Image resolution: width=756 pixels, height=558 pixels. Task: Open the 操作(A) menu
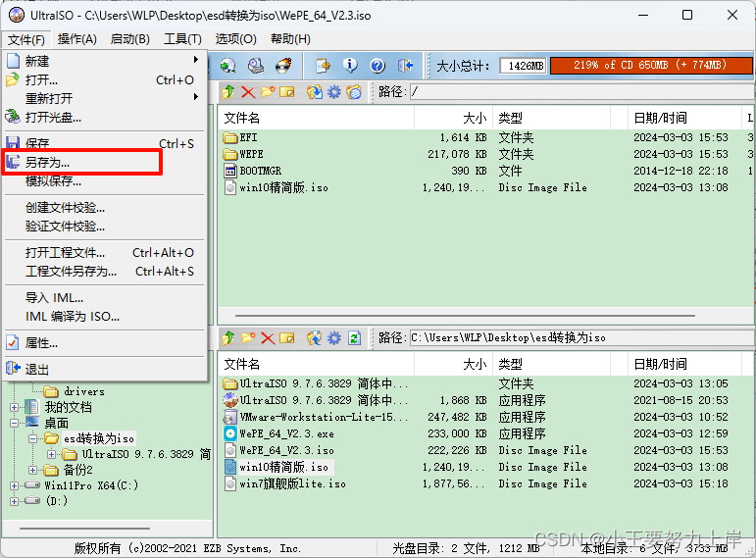77,39
